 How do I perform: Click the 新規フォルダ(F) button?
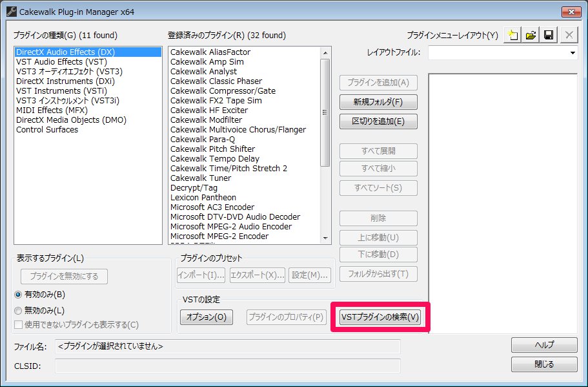coord(378,102)
